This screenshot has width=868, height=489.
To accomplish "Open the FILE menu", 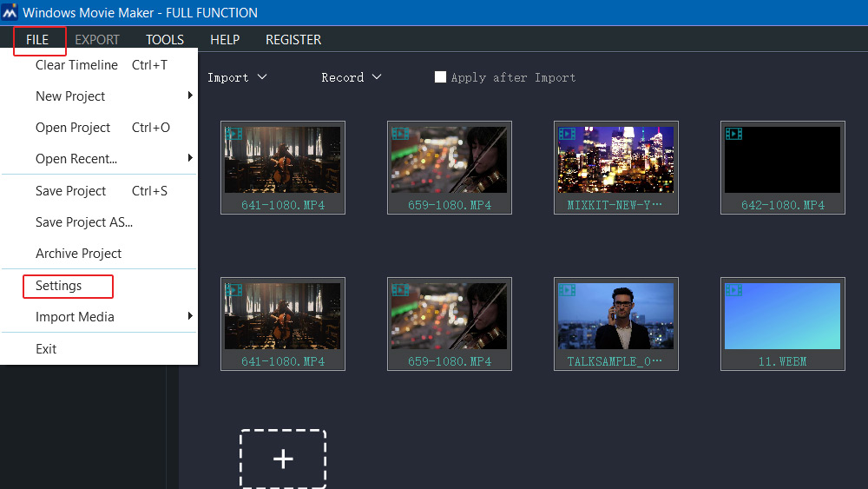I will point(37,40).
